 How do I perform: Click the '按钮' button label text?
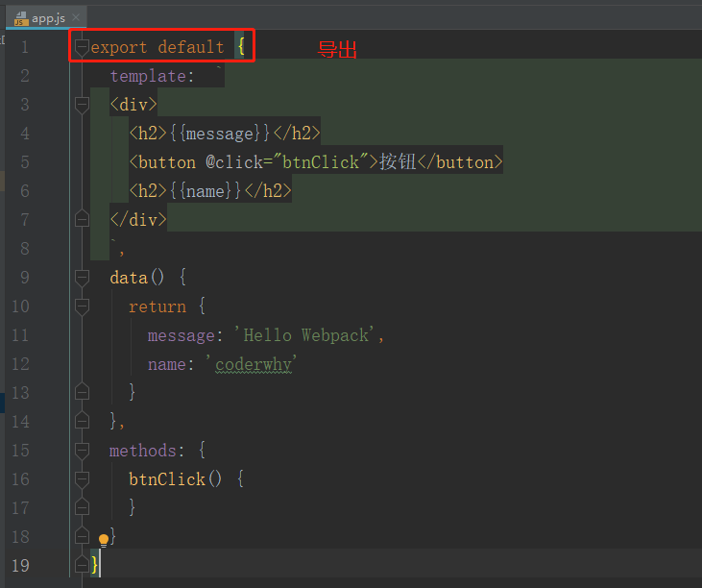398,161
